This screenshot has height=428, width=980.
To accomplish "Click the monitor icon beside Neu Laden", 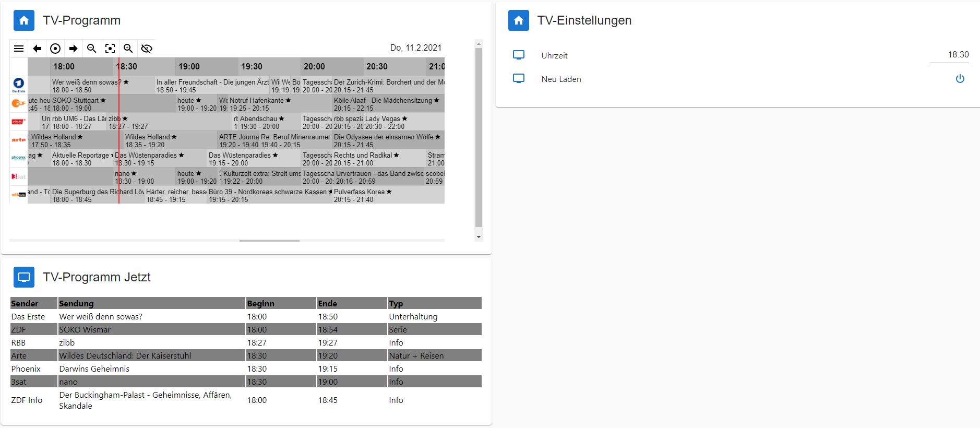I will [519, 78].
